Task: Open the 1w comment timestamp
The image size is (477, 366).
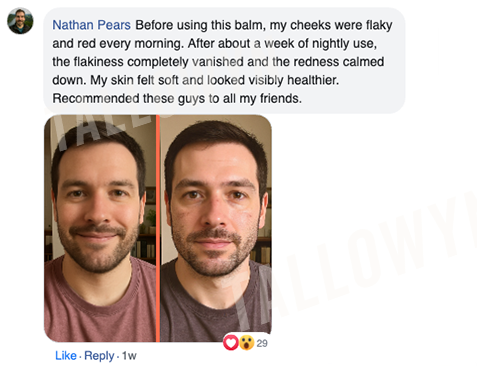Action: (x=129, y=356)
